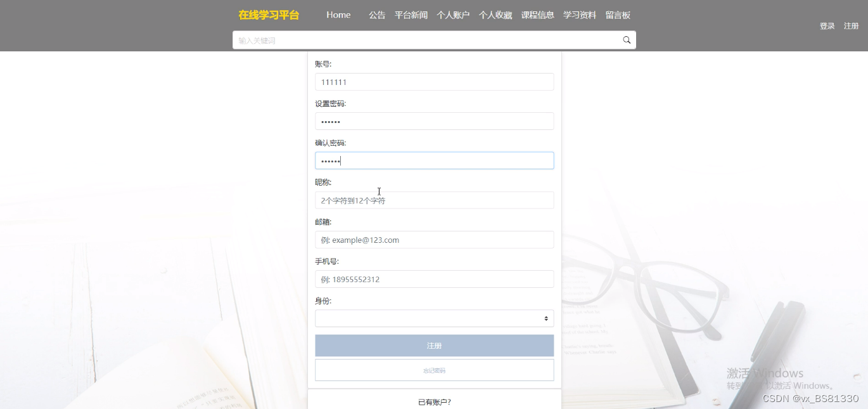Focus the 手机号 phone number input

[x=434, y=279]
